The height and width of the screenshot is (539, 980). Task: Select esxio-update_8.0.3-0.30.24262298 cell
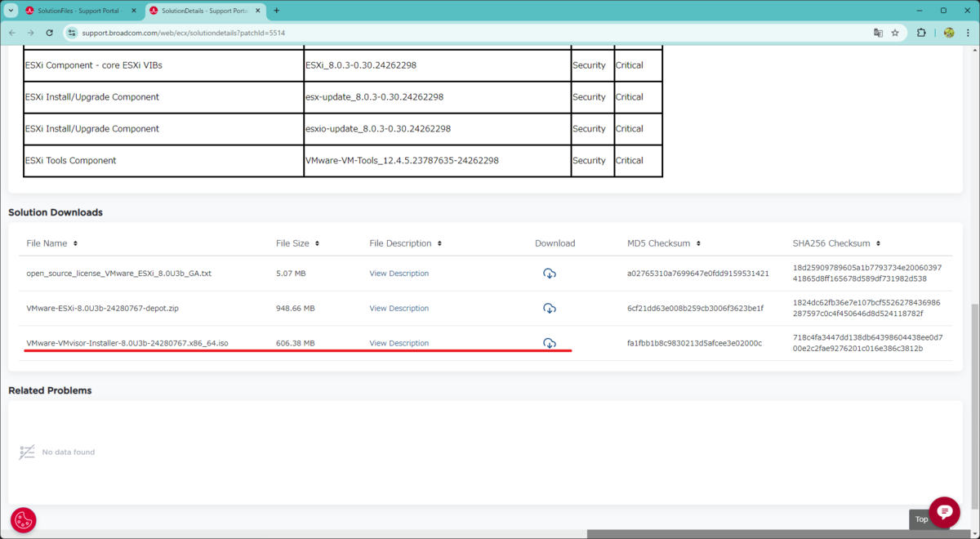[437, 129]
